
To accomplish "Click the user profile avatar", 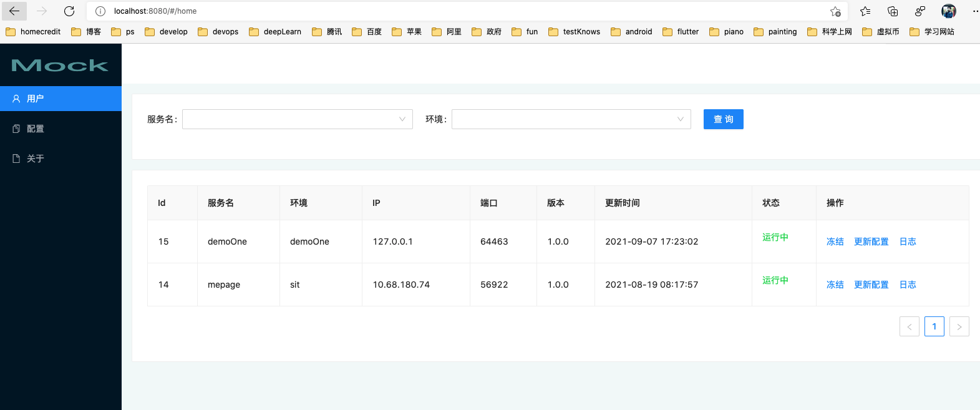I will tap(948, 11).
